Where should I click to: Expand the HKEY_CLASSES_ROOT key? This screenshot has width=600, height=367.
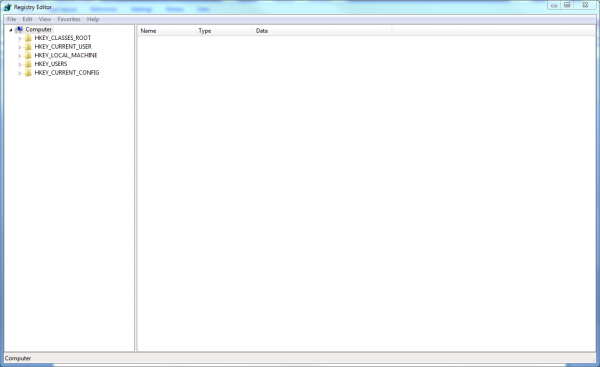(20, 38)
